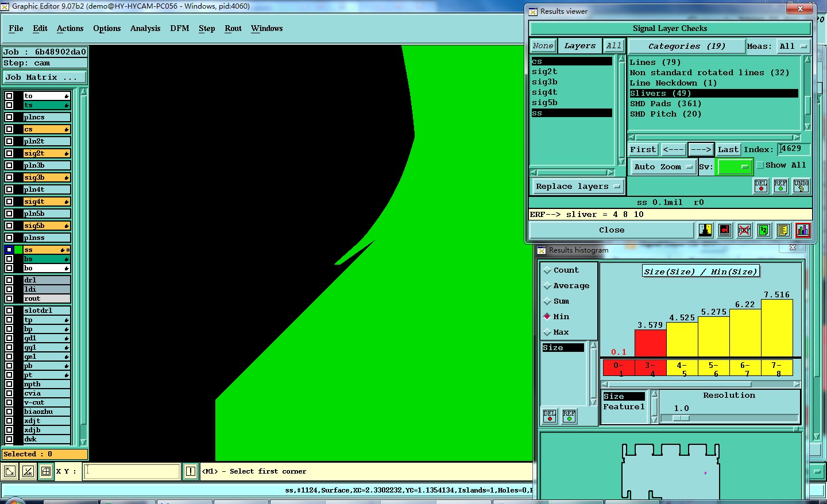The width and height of the screenshot is (827, 504).
Task: Open the Actions menu
Action: coord(70,28)
